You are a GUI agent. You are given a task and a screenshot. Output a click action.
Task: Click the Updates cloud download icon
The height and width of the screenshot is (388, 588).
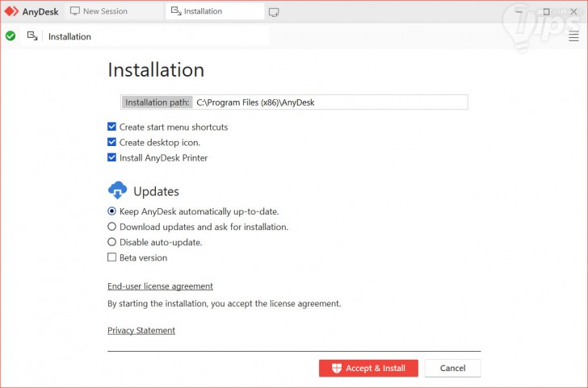point(117,190)
